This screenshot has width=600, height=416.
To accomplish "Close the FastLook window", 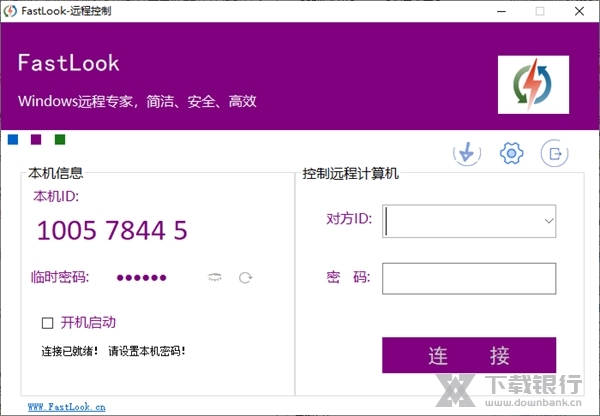I will click(x=579, y=11).
